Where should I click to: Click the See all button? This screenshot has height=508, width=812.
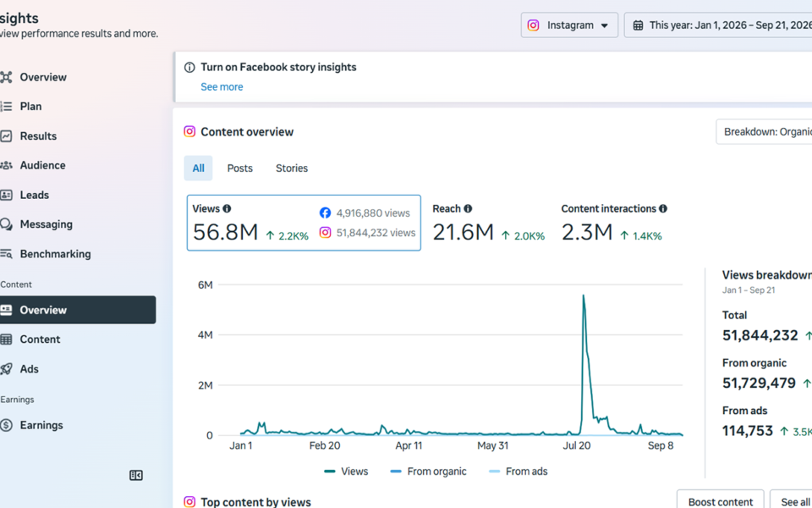793,501
